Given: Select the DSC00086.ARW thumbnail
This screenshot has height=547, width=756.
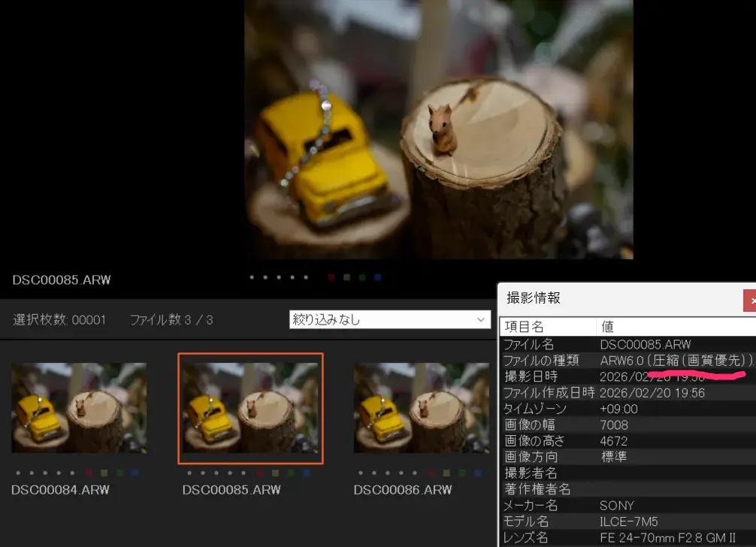Looking at the screenshot, I should pos(421,408).
